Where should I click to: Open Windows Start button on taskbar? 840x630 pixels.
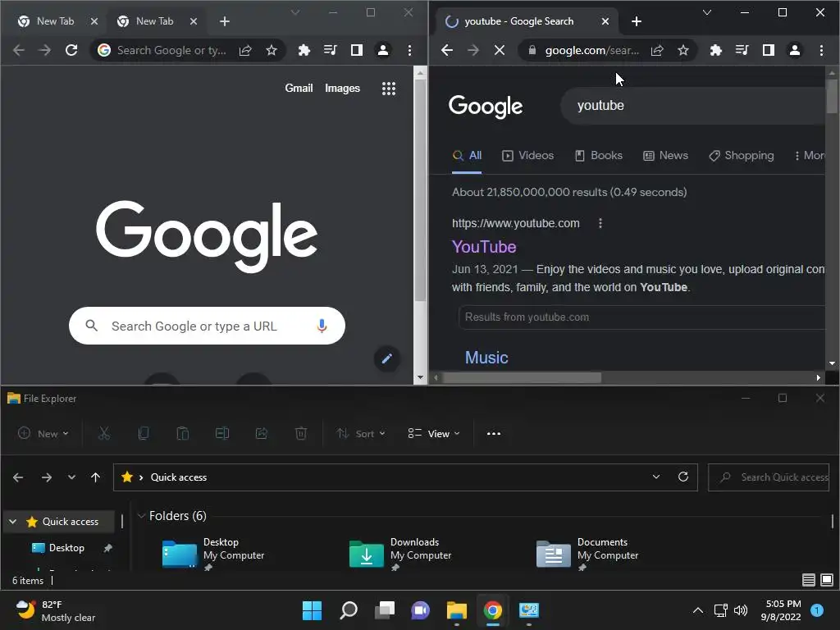(312, 610)
